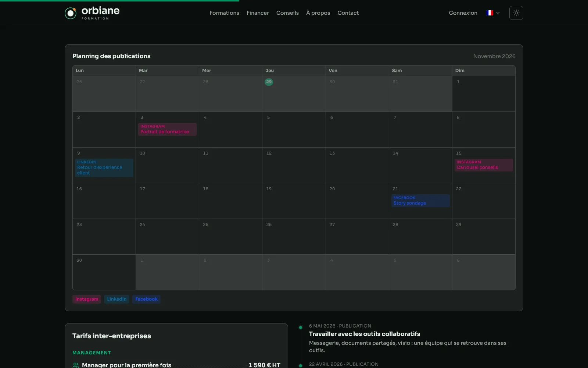Click the Tarifs inter-entreprises heading
Image resolution: width=588 pixels, height=368 pixels.
[x=111, y=336]
